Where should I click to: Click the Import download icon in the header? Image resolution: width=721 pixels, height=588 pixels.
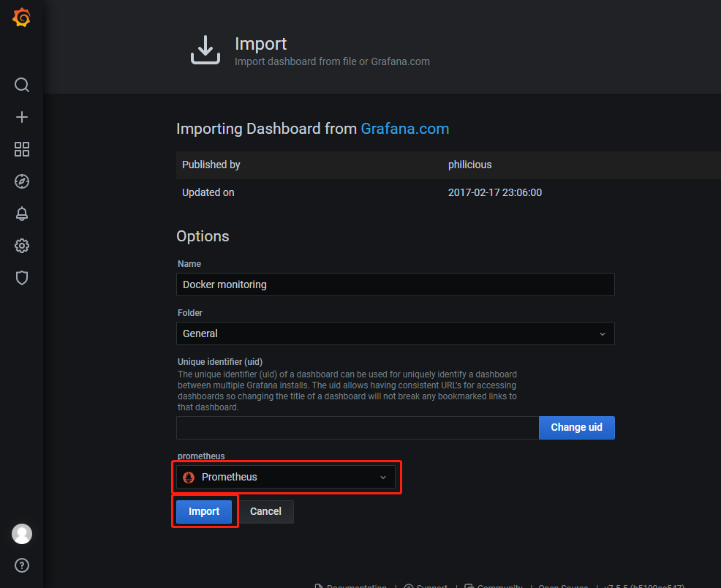[x=205, y=50]
